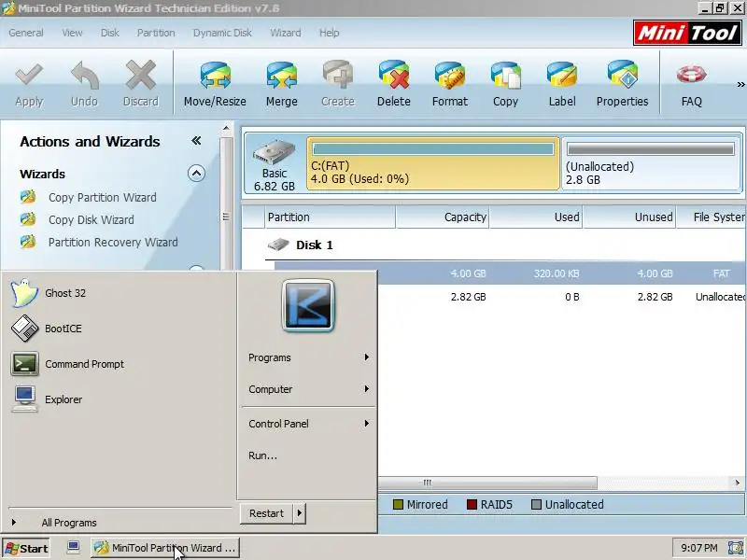Click the Copy Partition Wizard icon

coord(28,197)
